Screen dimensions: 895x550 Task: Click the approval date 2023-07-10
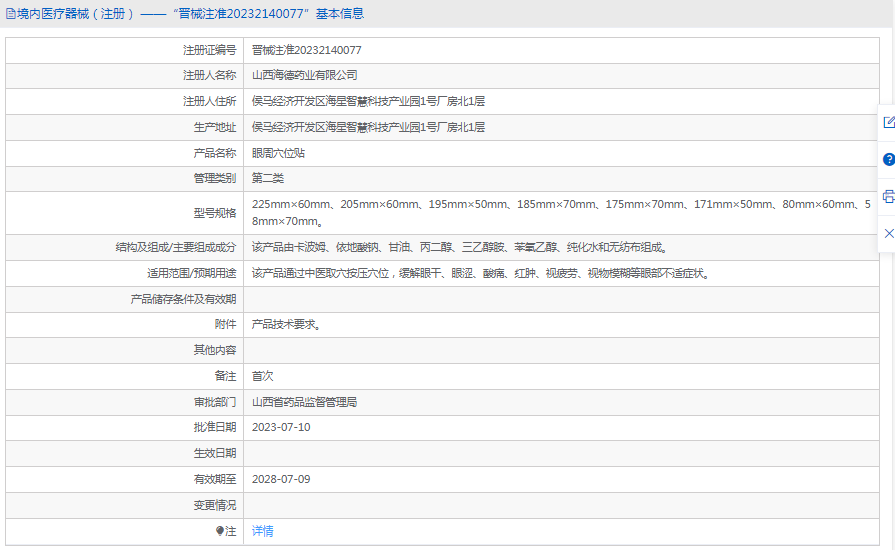click(x=281, y=427)
